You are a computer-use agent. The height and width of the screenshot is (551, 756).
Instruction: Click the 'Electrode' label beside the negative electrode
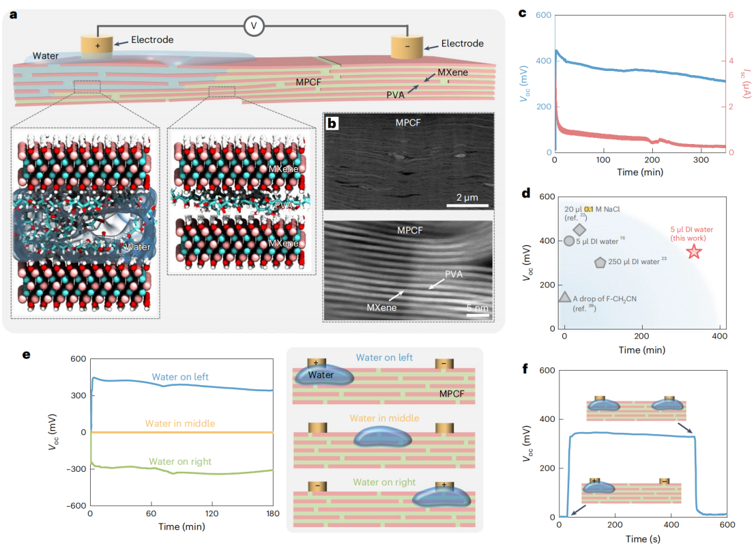tap(462, 44)
